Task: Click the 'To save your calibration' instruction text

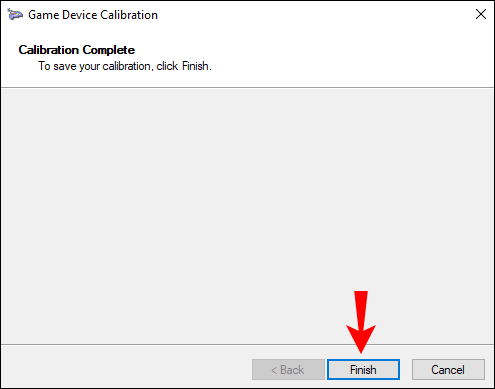Action: tap(125, 66)
